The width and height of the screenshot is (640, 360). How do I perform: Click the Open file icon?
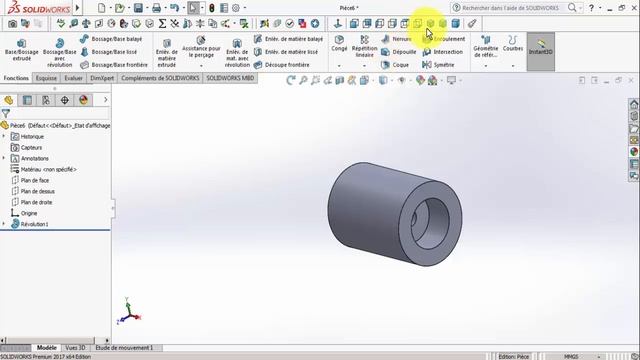coord(119,8)
